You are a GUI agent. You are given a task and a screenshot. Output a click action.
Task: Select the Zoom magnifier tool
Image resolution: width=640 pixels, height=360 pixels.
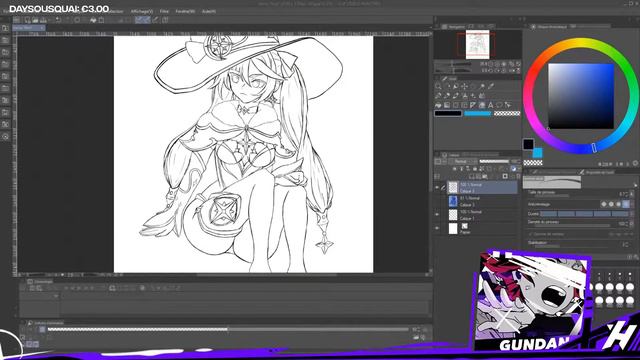[438, 86]
